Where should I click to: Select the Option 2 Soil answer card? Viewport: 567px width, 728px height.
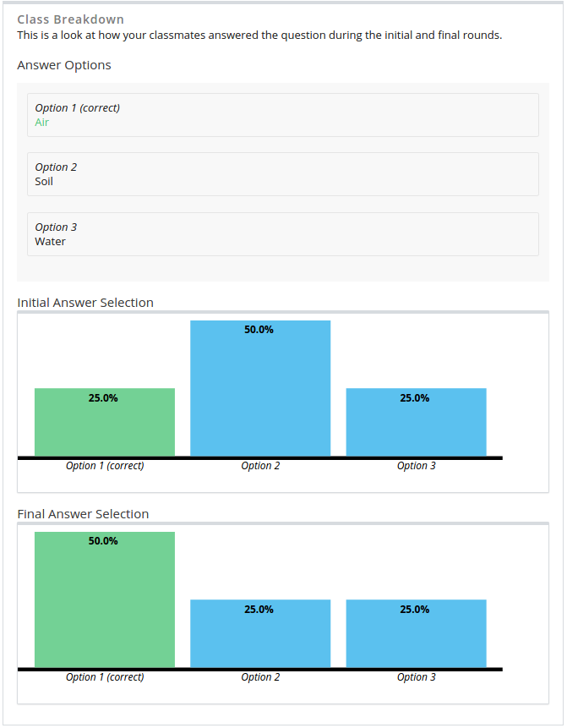point(282,174)
